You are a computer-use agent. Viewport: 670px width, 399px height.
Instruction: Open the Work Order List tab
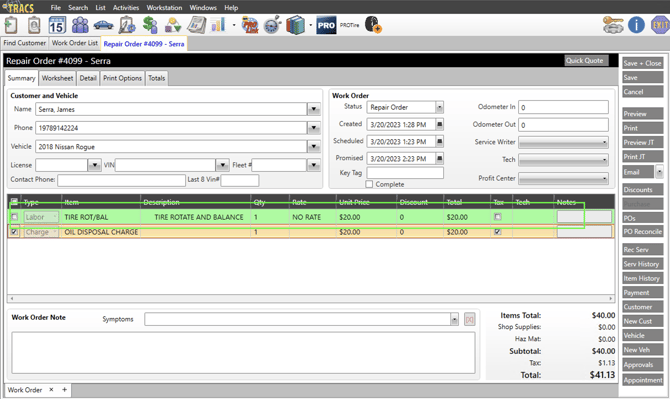coord(75,43)
